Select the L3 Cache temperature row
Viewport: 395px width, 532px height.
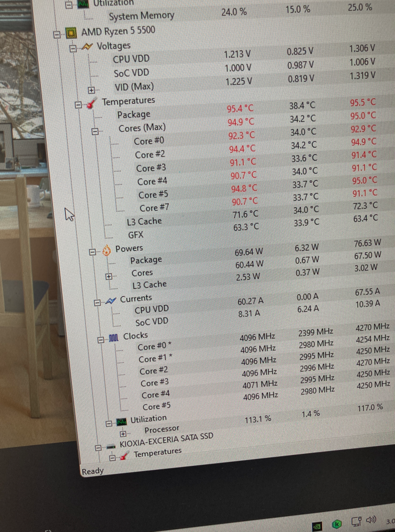click(144, 221)
